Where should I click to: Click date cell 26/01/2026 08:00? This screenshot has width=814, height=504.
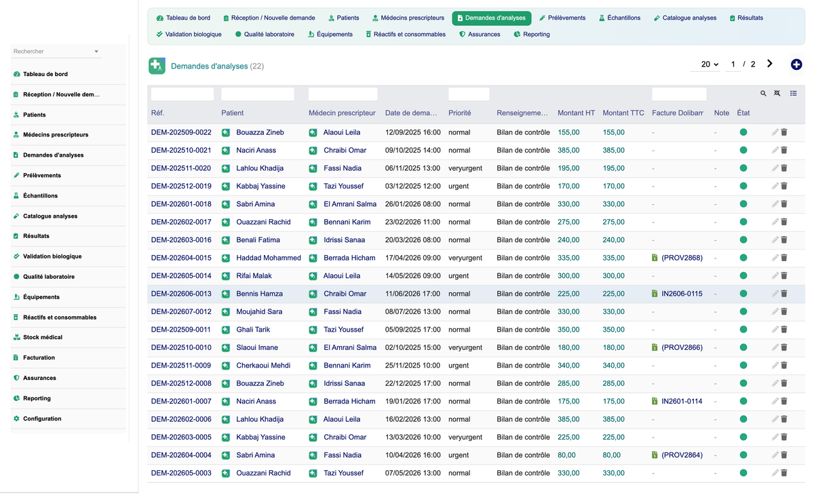[x=412, y=204]
